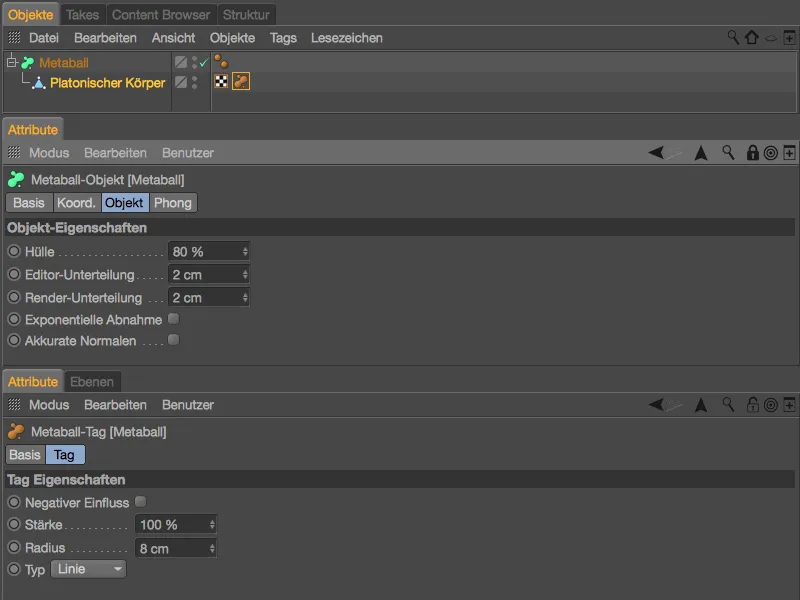Click the back navigation arrow in Attribute manager
This screenshot has width=800, height=600.
point(655,153)
